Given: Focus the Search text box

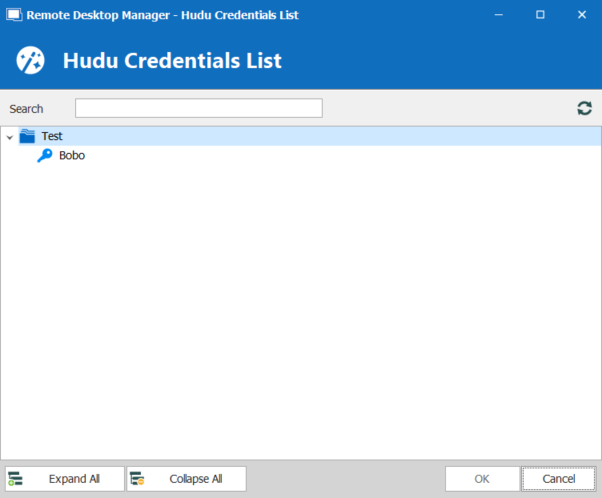Looking at the screenshot, I should click(x=198, y=108).
